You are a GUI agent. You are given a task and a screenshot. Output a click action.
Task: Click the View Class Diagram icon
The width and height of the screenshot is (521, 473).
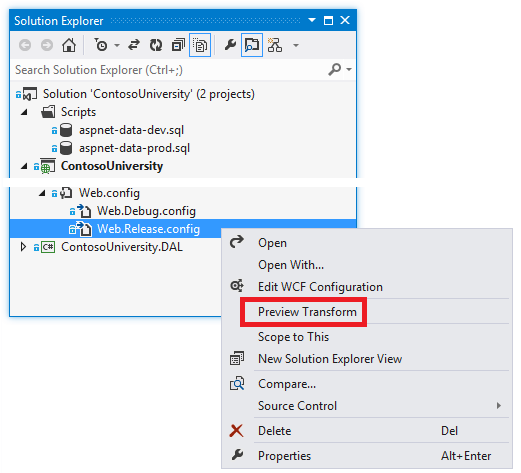coord(275,45)
